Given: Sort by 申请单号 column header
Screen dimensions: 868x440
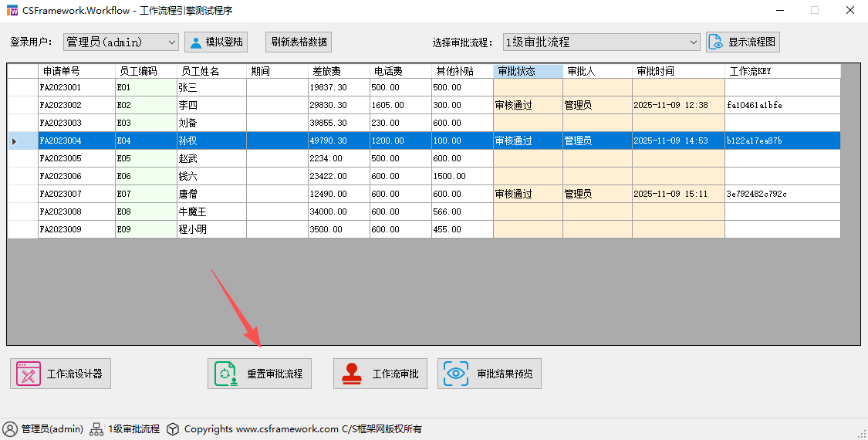Looking at the screenshot, I should click(x=76, y=71).
